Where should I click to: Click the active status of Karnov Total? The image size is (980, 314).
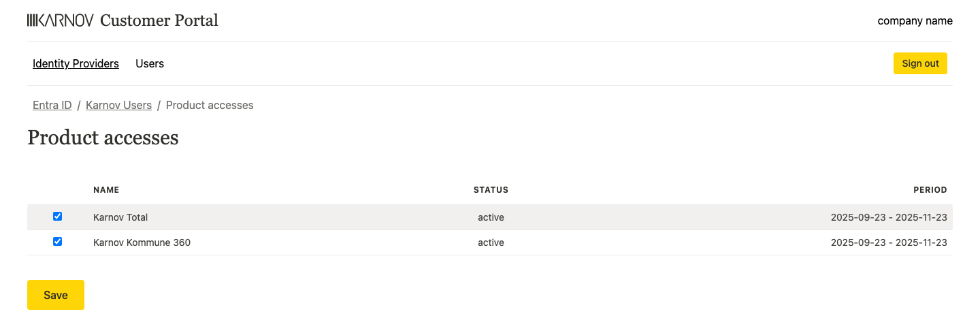(491, 217)
